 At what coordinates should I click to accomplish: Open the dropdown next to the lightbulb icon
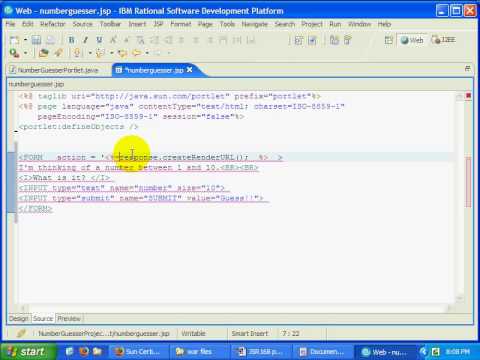pos(90,53)
